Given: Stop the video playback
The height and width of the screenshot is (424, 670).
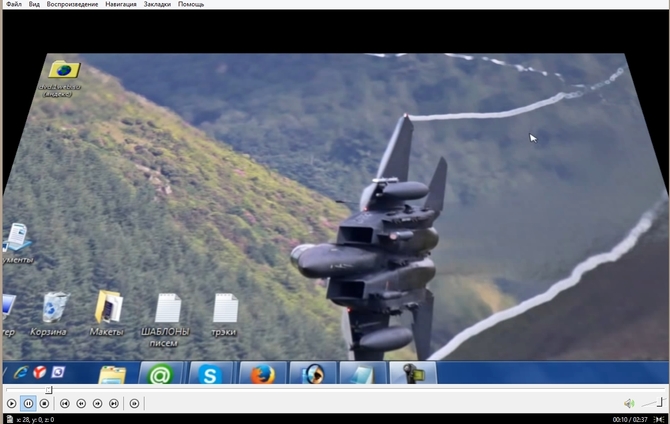Looking at the screenshot, I should click(44, 404).
